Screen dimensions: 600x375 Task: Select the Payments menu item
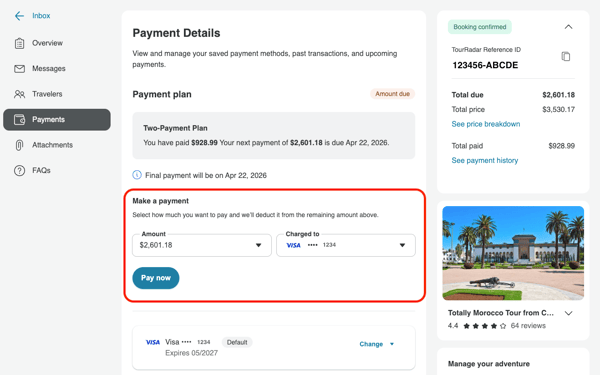tap(57, 120)
